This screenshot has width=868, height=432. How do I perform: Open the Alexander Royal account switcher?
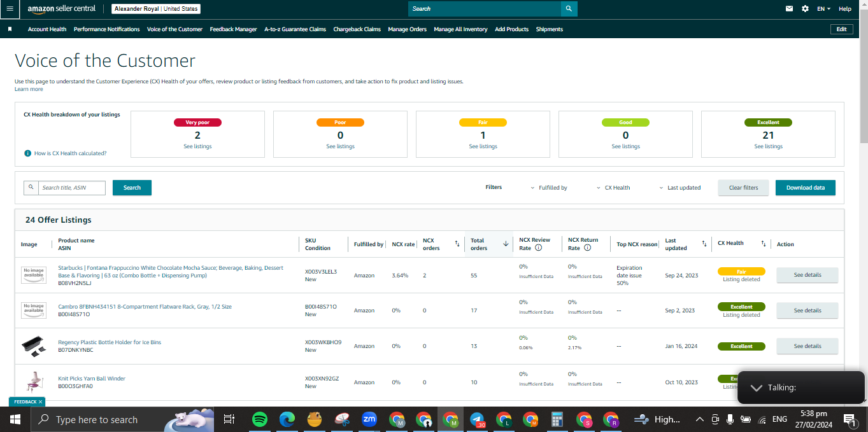tap(156, 9)
